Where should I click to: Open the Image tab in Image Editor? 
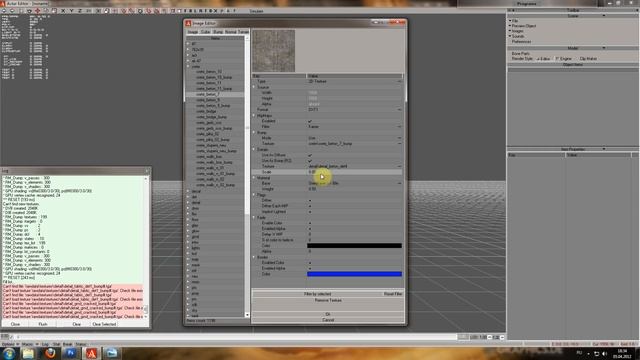click(x=192, y=32)
